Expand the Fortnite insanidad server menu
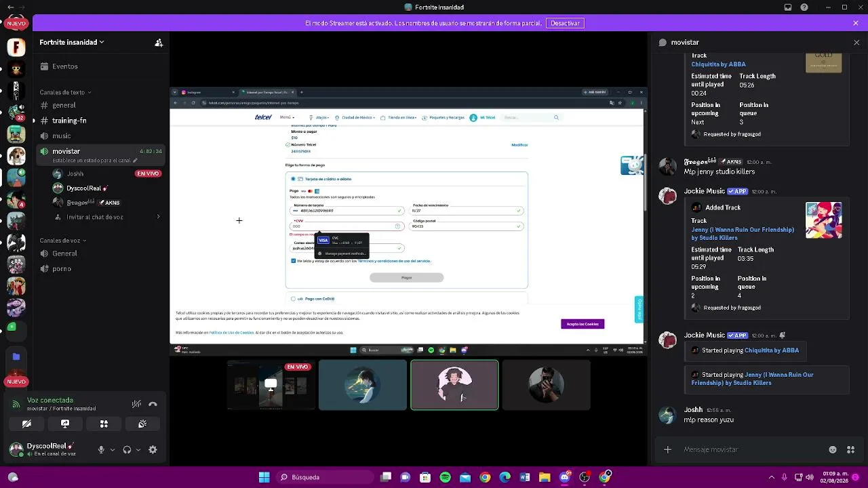This screenshot has height=488, width=868. click(x=72, y=42)
